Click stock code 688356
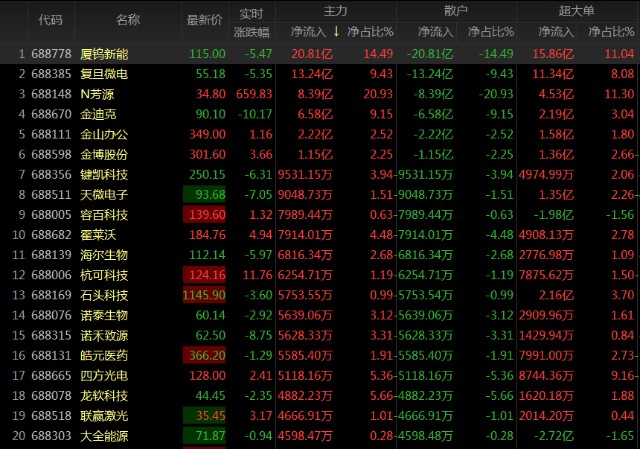Screen dimensions: 640x449 point(51,174)
